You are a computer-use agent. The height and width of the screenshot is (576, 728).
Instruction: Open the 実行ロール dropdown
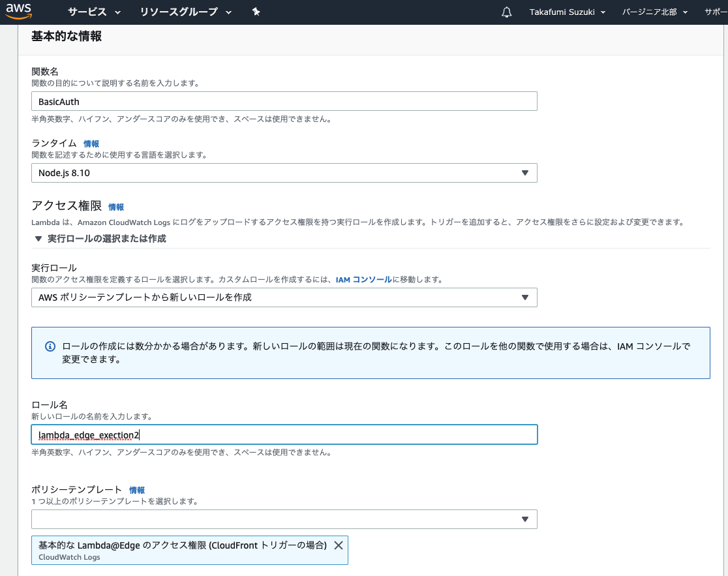284,297
